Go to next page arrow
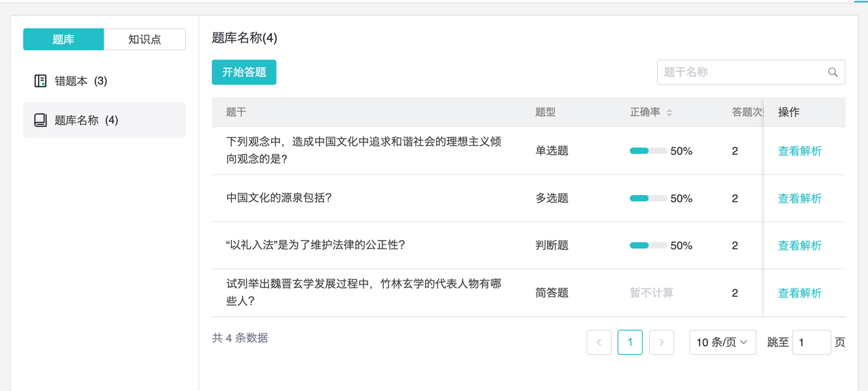868x391 pixels. coord(661,343)
